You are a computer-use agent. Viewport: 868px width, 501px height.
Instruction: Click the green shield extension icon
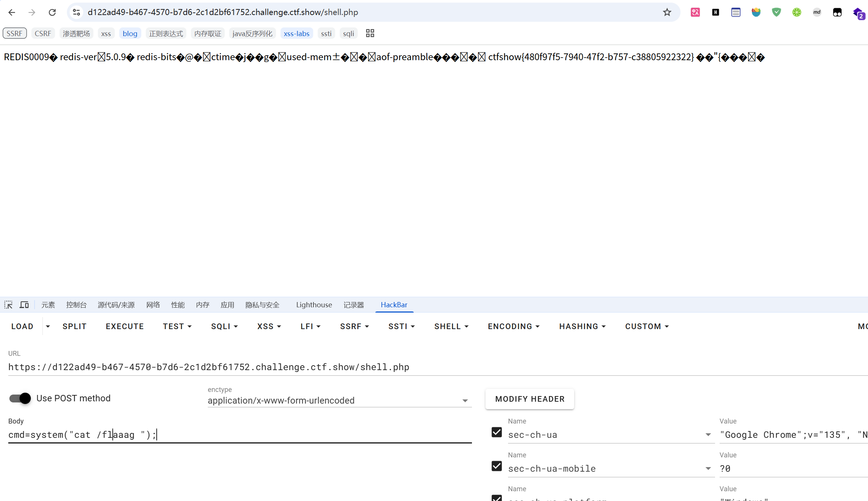click(x=776, y=12)
